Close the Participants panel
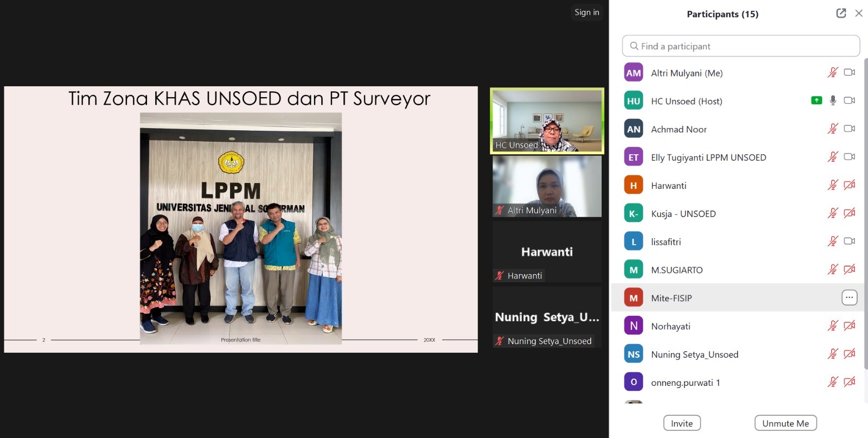The image size is (868, 438). (859, 14)
